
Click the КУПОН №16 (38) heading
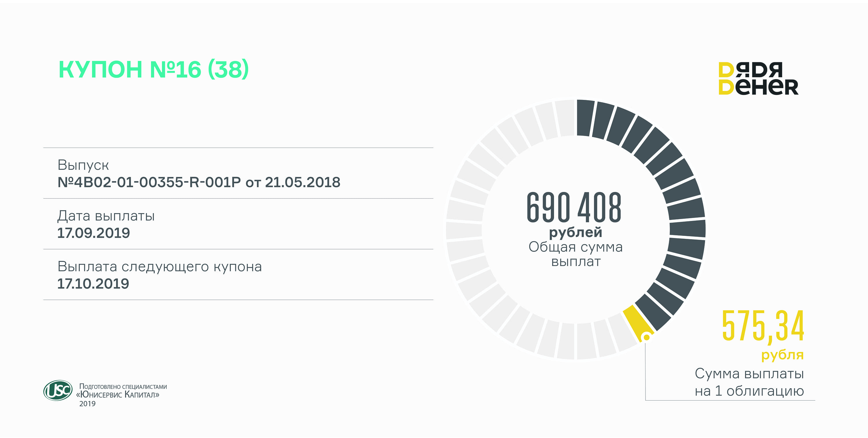click(x=154, y=69)
